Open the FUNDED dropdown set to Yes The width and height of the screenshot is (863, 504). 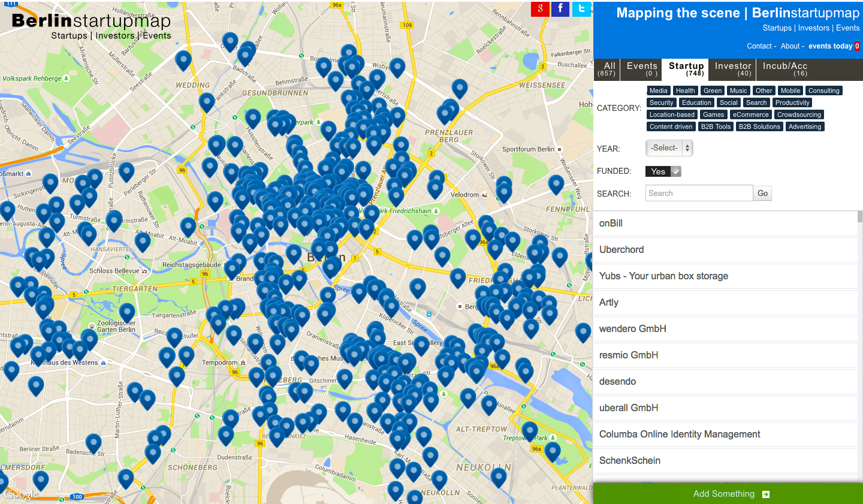(663, 171)
